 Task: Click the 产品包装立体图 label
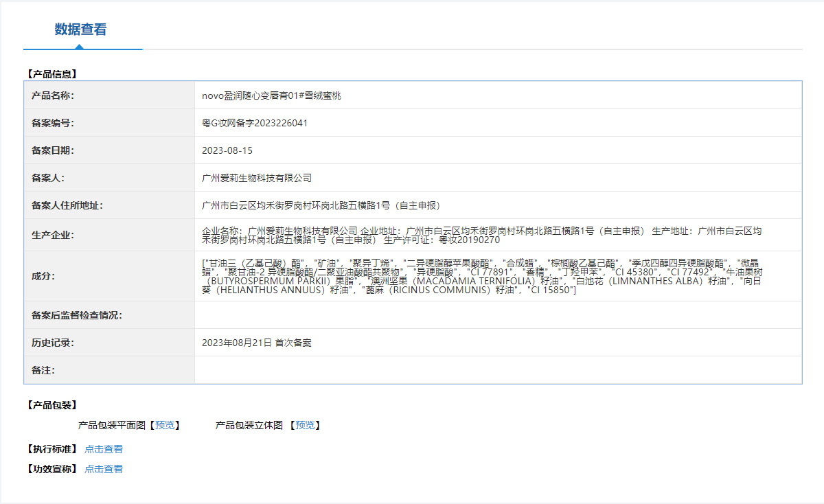249,426
